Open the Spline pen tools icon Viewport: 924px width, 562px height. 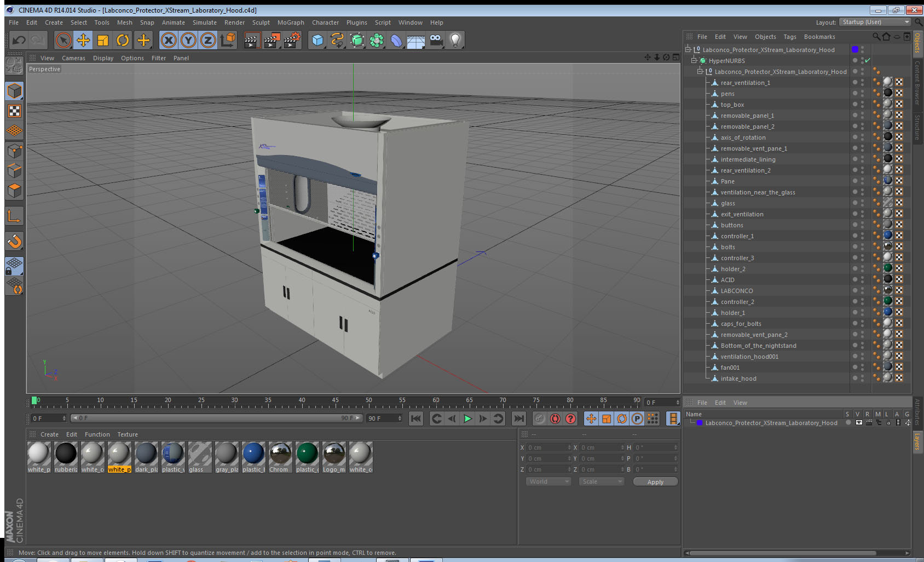(337, 40)
